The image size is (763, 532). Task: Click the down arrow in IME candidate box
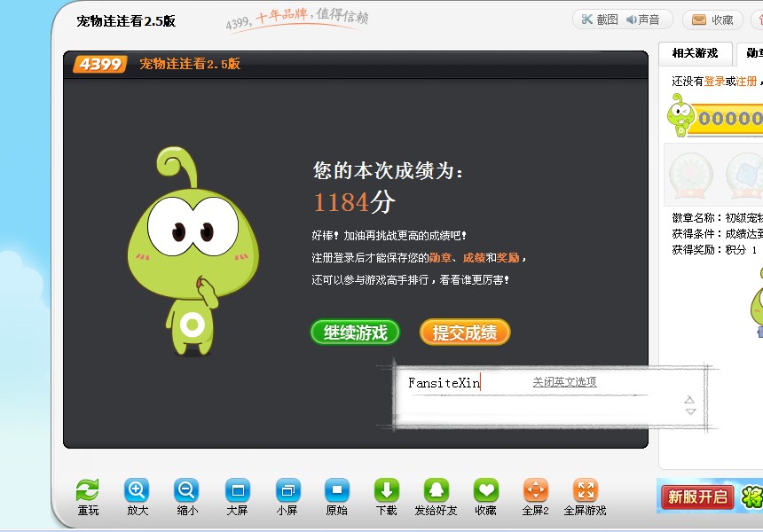pyautogui.click(x=690, y=412)
